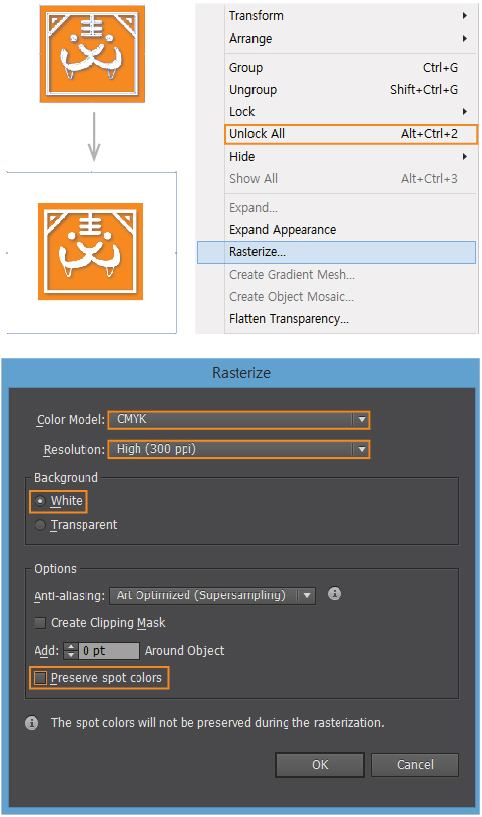
Task: Open the Arrange submenu arrow
Action: point(465,39)
